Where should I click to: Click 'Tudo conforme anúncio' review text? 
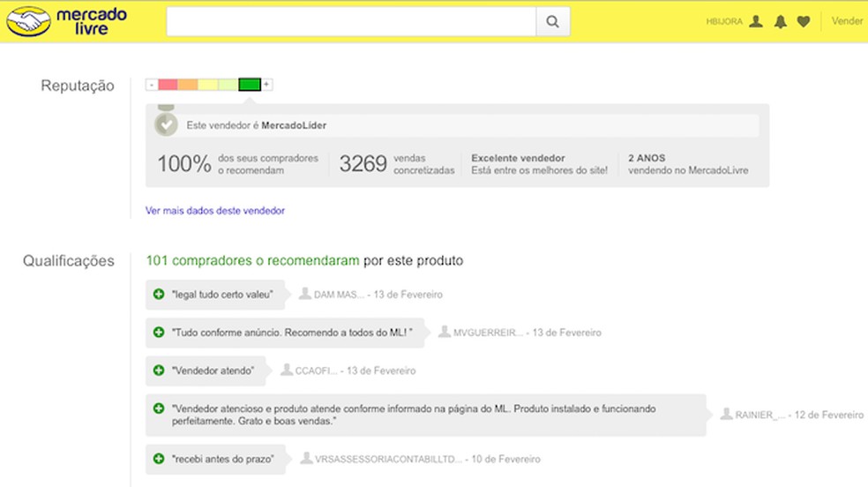(292, 332)
